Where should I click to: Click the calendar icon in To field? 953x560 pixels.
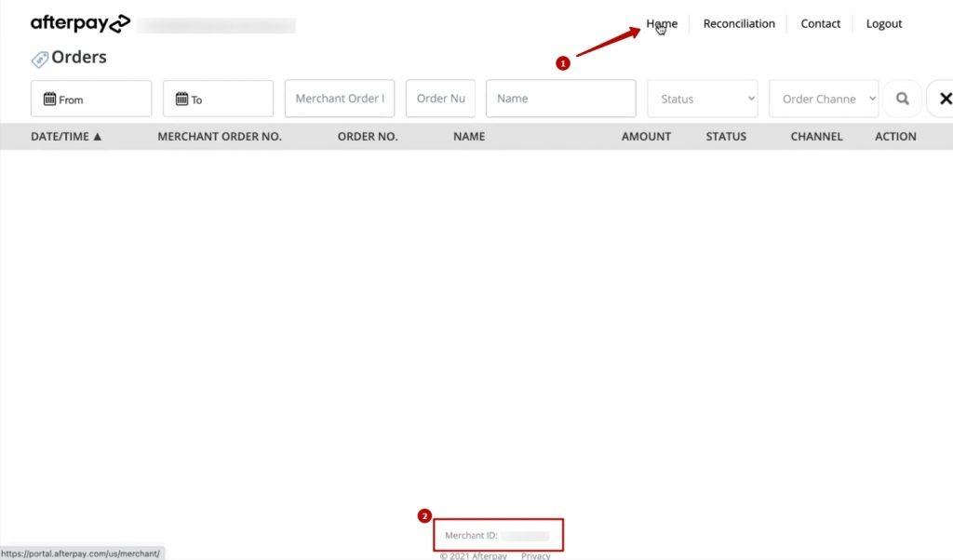pos(181,99)
